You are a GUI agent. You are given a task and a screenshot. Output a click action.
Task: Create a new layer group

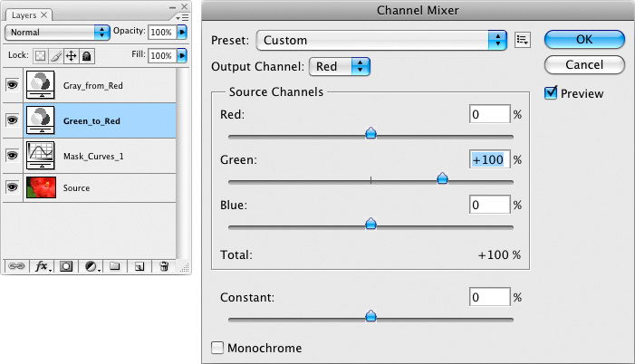point(115,267)
